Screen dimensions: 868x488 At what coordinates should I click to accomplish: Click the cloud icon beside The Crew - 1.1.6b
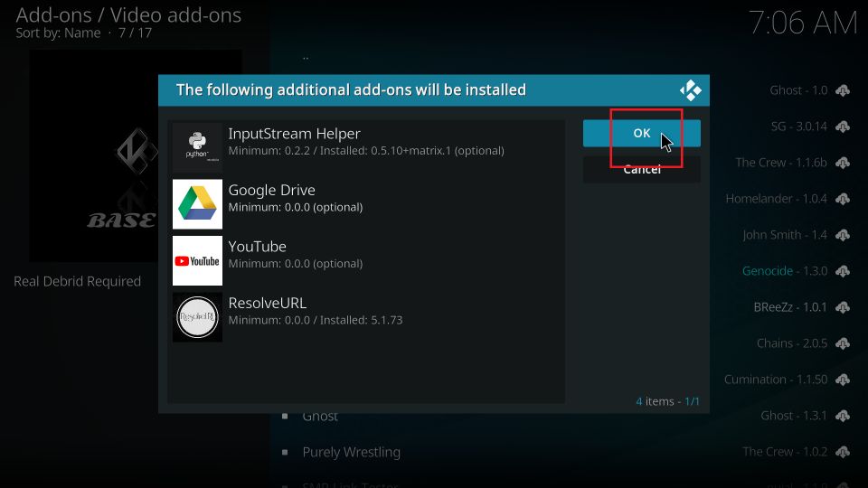[x=843, y=163]
